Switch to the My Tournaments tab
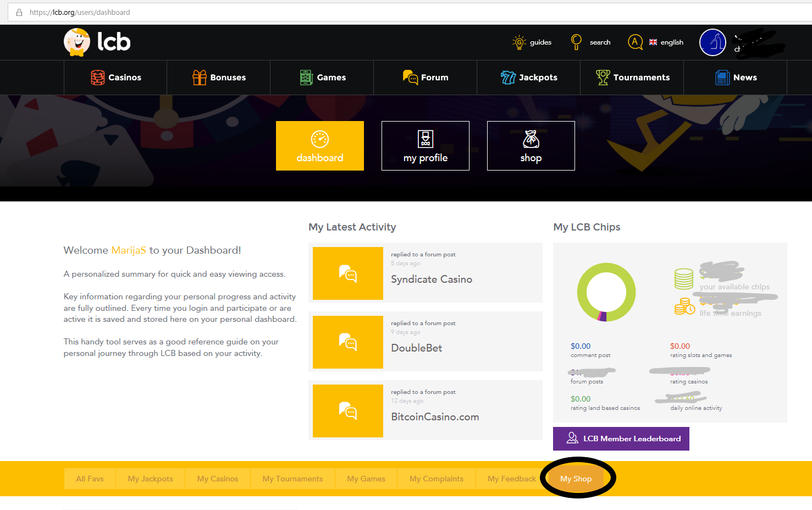 [x=293, y=479]
